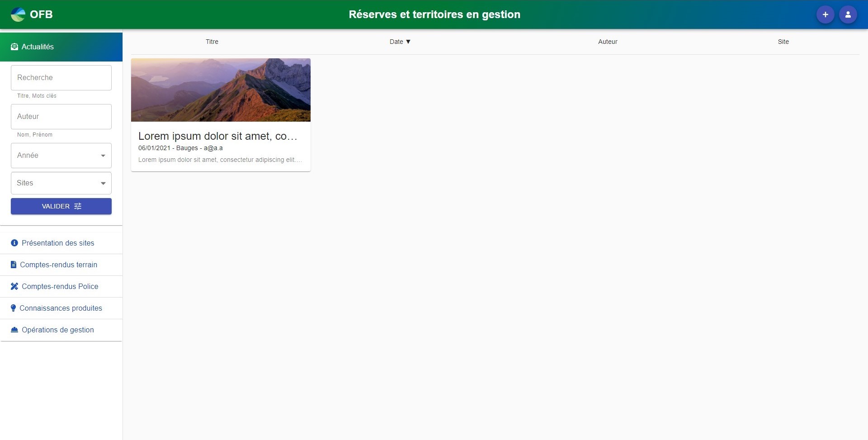This screenshot has width=868, height=440.
Task: Open the mountain thumbnail news card
Action: click(221, 90)
